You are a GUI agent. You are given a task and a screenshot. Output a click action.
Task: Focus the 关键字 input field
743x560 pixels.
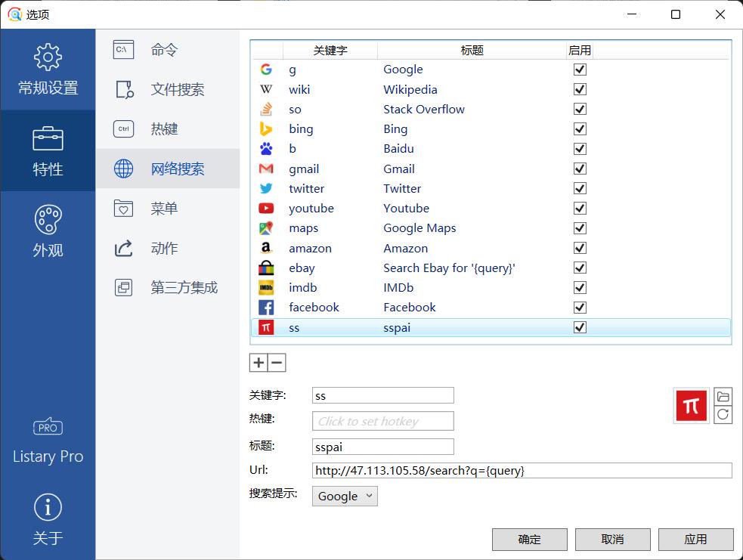pyautogui.click(x=383, y=395)
